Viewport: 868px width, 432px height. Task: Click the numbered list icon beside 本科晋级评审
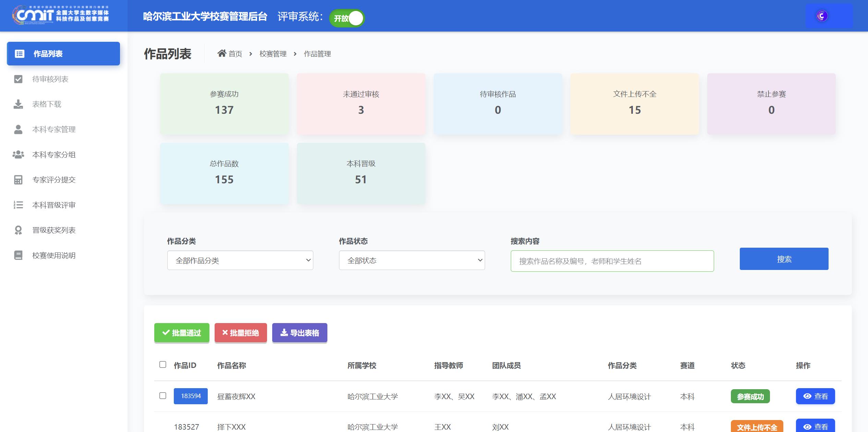pos(18,205)
